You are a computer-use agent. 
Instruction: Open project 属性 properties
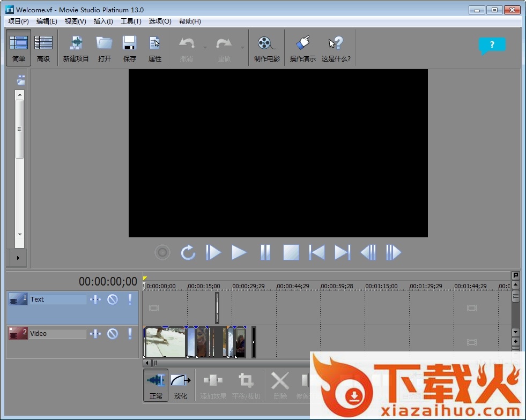[x=154, y=48]
